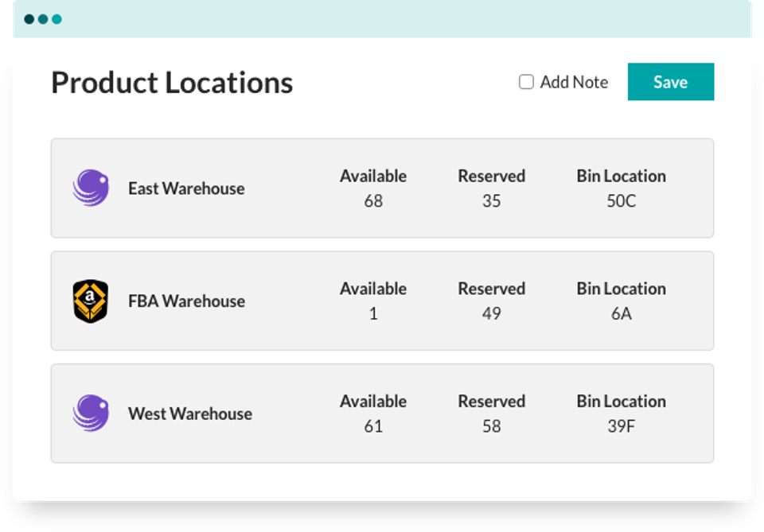Viewport: 764px width, 532px height.
Task: Click East Warehouse reserved count 35
Action: 491,201
